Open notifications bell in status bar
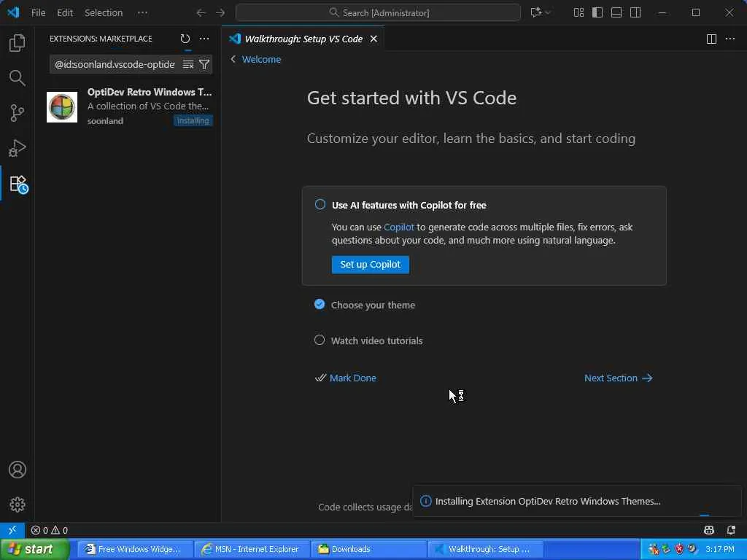The width and height of the screenshot is (747, 560). tap(731, 530)
